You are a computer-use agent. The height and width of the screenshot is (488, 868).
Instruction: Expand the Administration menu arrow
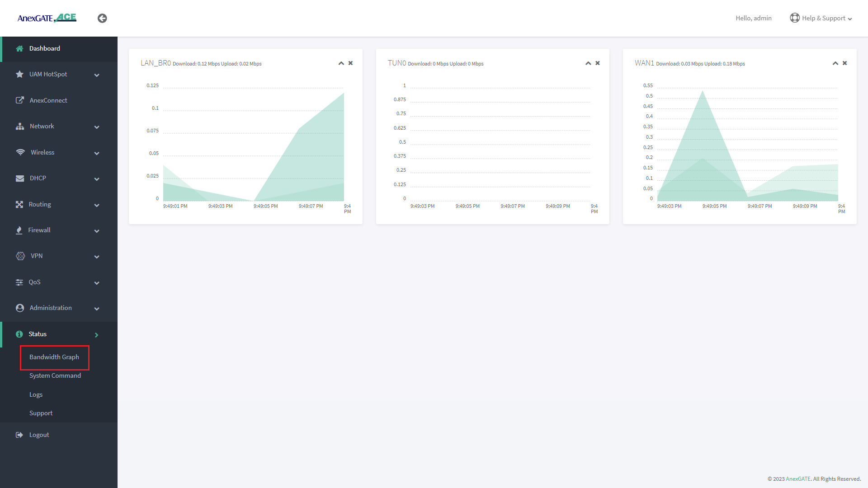(97, 309)
